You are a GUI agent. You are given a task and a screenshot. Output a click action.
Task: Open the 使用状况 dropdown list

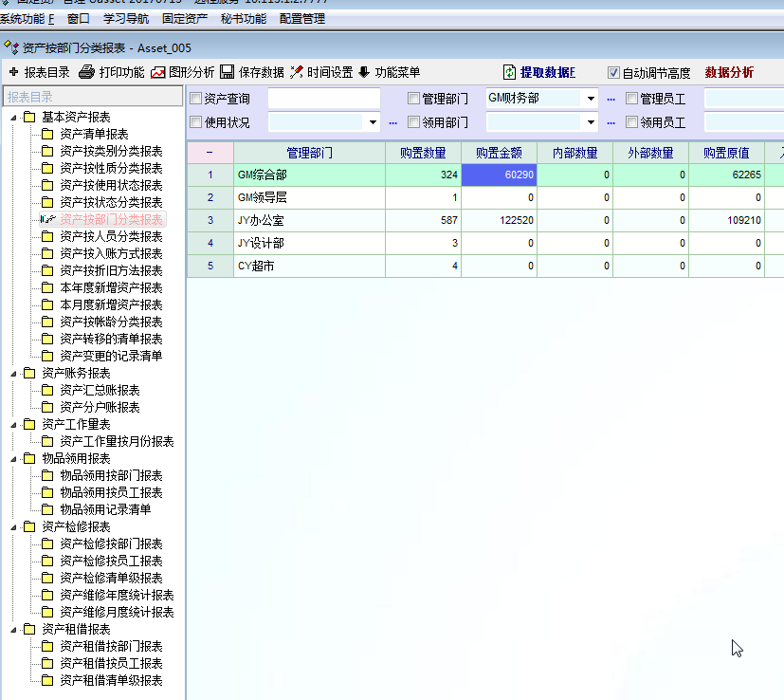[373, 122]
